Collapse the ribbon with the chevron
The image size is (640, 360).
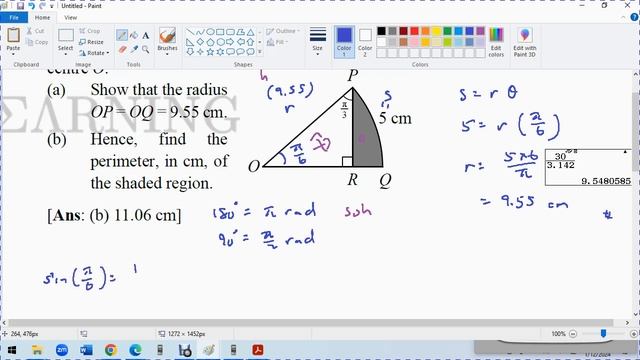point(623,17)
